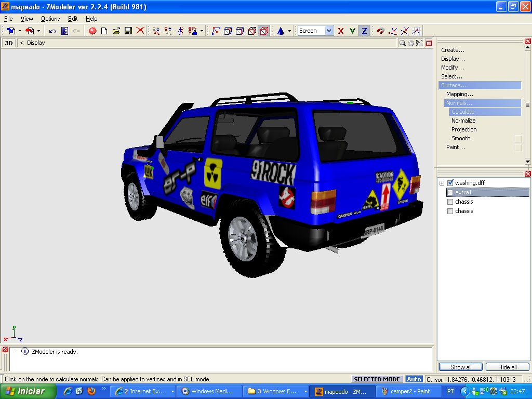Image resolution: width=532 pixels, height=399 pixels.
Task: Toggle the Z axis button
Action: (x=364, y=31)
